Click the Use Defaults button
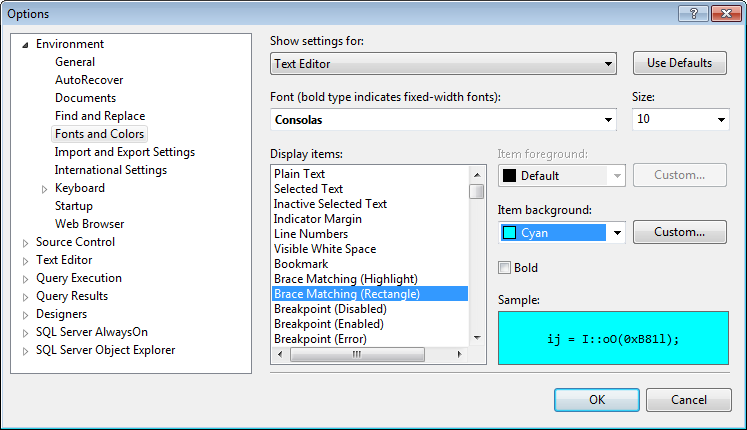This screenshot has height=430, width=747. 680,63
